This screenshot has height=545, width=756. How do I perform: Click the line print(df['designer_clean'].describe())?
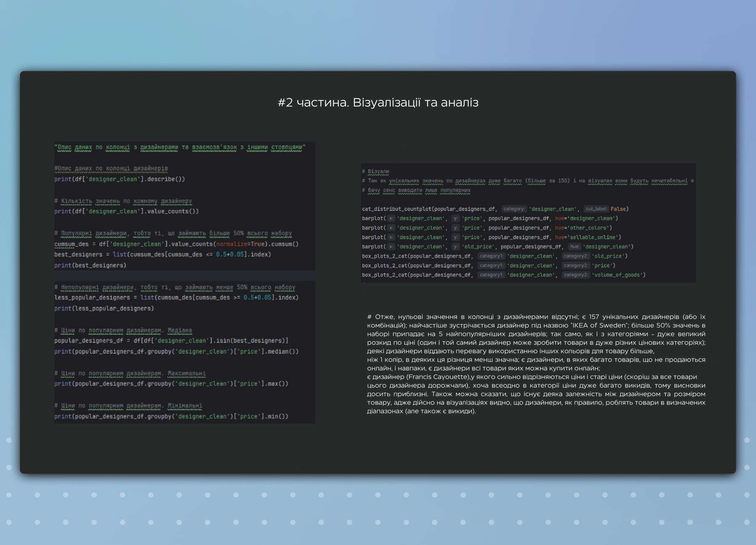(x=119, y=179)
